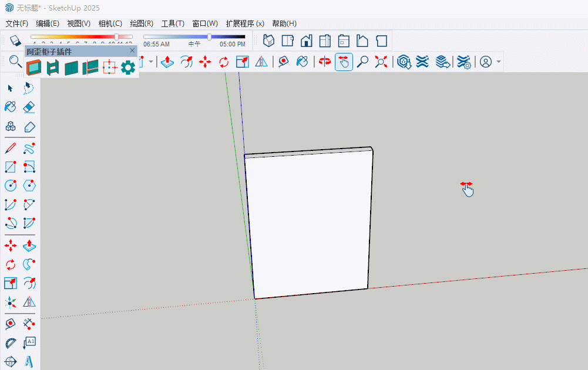Select the Tape Measure tool in left toolbar

11,324
